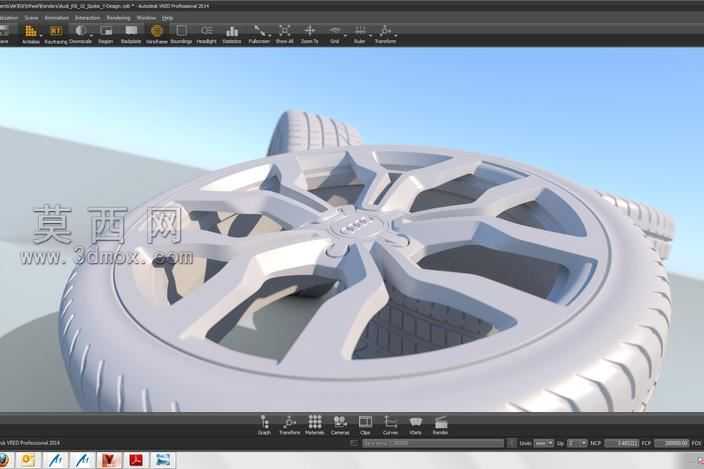Open the Scene Graph module
Viewport: 704px width, 469px height.
coord(264,425)
